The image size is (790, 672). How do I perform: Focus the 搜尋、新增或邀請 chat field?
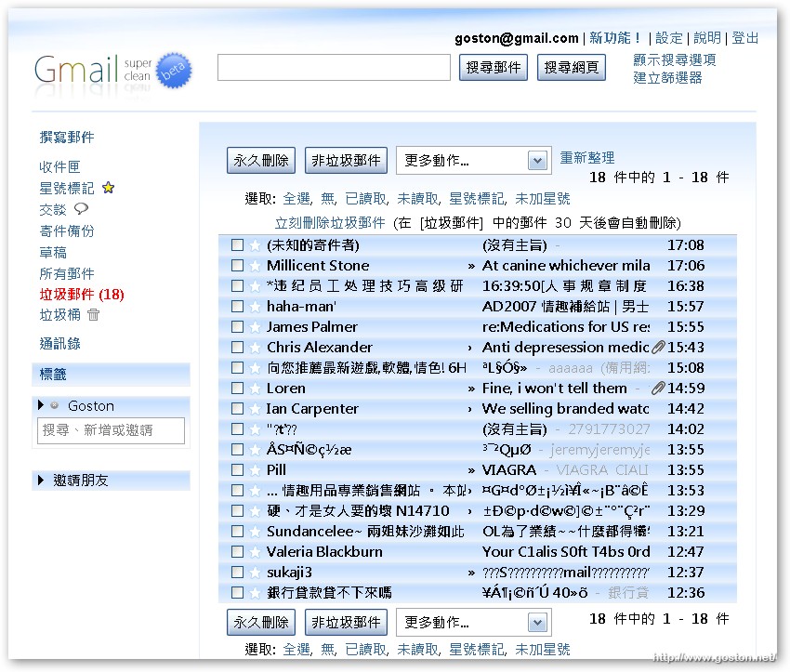[x=111, y=430]
